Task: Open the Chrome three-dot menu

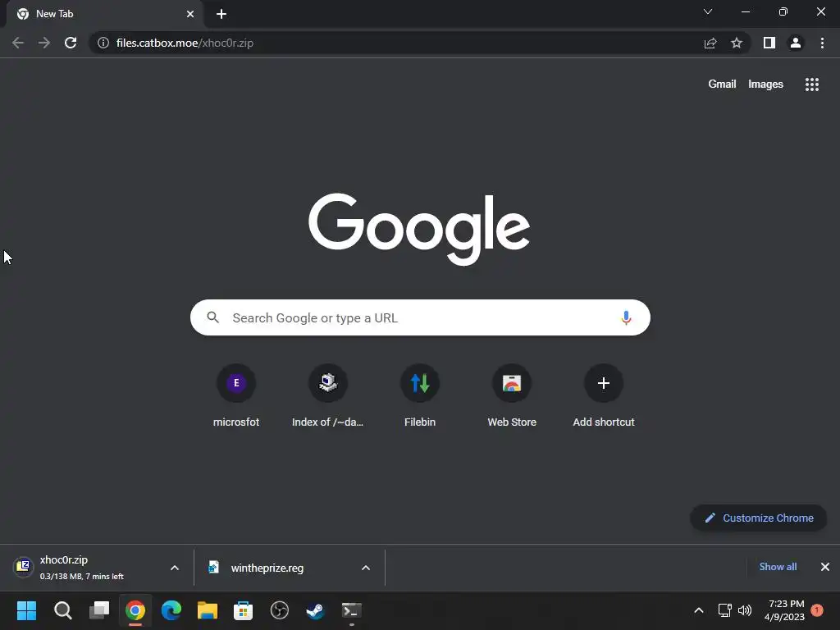Action: [x=822, y=43]
